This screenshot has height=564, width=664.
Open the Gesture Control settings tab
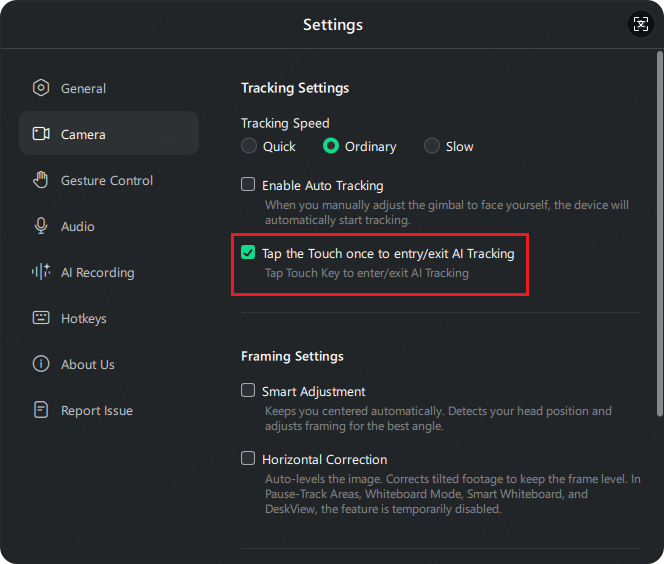107,180
